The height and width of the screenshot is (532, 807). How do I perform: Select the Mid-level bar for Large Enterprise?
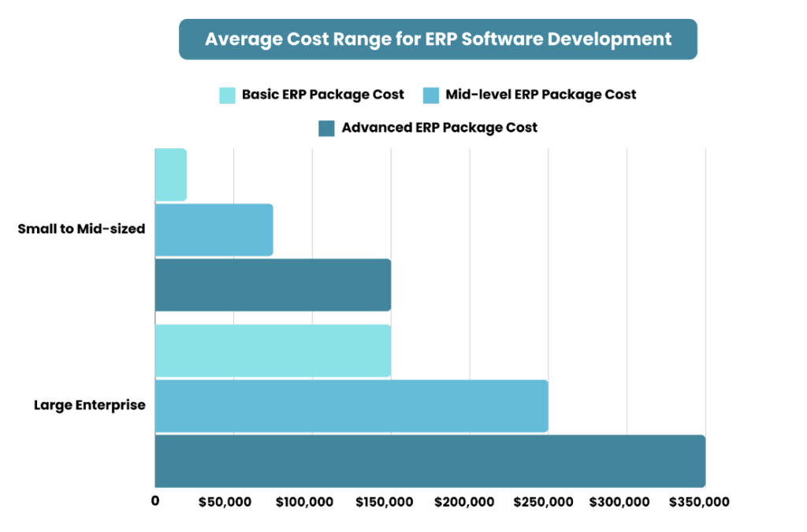[x=351, y=404]
